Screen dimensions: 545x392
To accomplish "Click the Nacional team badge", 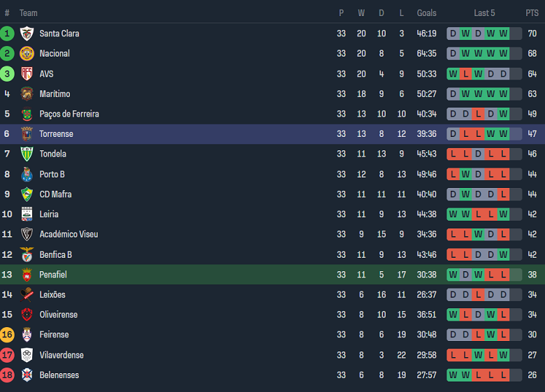I will (x=27, y=54).
